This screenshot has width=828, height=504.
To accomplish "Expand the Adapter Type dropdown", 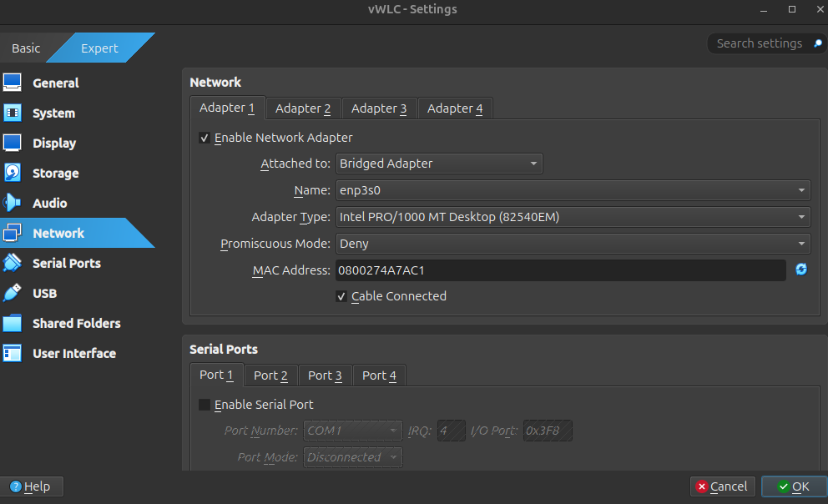I will coord(573,217).
